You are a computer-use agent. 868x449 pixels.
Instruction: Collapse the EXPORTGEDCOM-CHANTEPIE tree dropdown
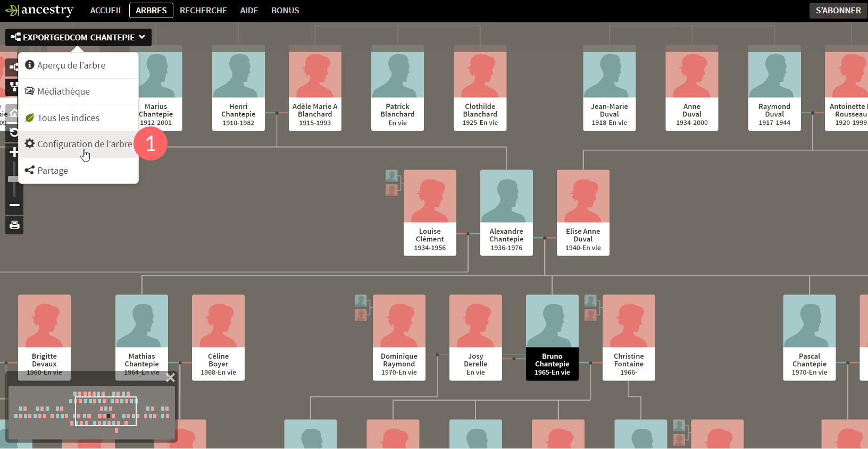pyautogui.click(x=78, y=37)
